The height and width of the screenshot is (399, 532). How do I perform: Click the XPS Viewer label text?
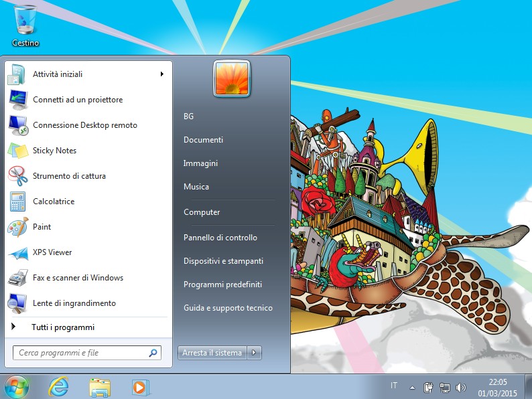(x=52, y=252)
